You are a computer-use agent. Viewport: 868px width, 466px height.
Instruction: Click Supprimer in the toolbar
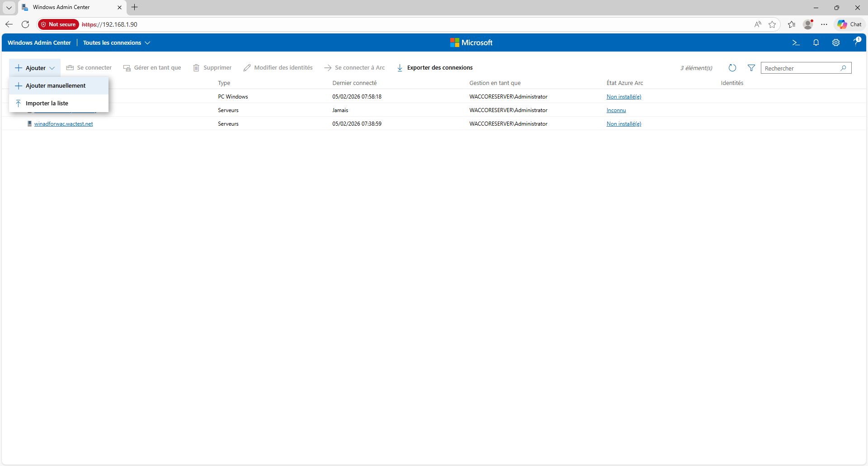pos(212,68)
